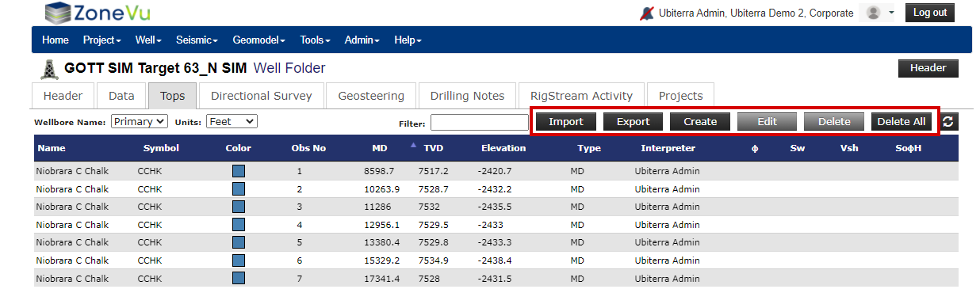Screen dimensions: 980x308
Task: Click the Export button
Action: coord(633,122)
